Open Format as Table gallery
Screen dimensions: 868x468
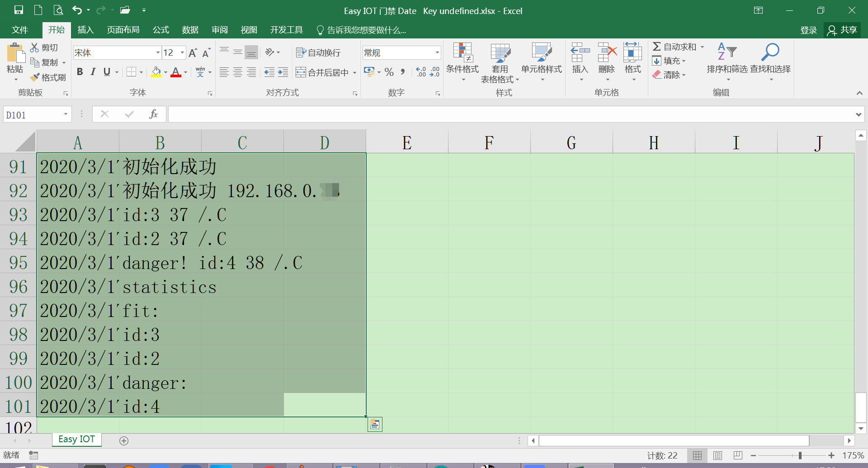500,62
